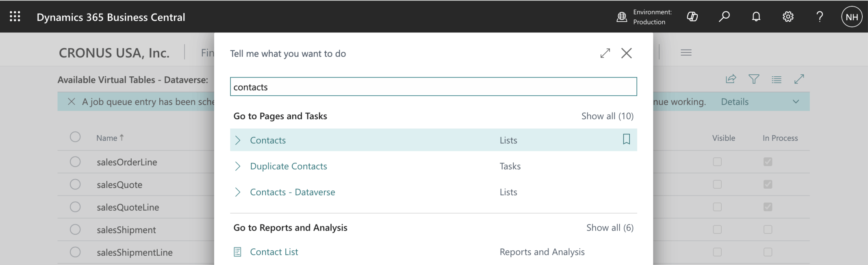The height and width of the screenshot is (265, 868).
Task: Toggle Visible checkbox for salesOrderLine
Action: (x=717, y=162)
